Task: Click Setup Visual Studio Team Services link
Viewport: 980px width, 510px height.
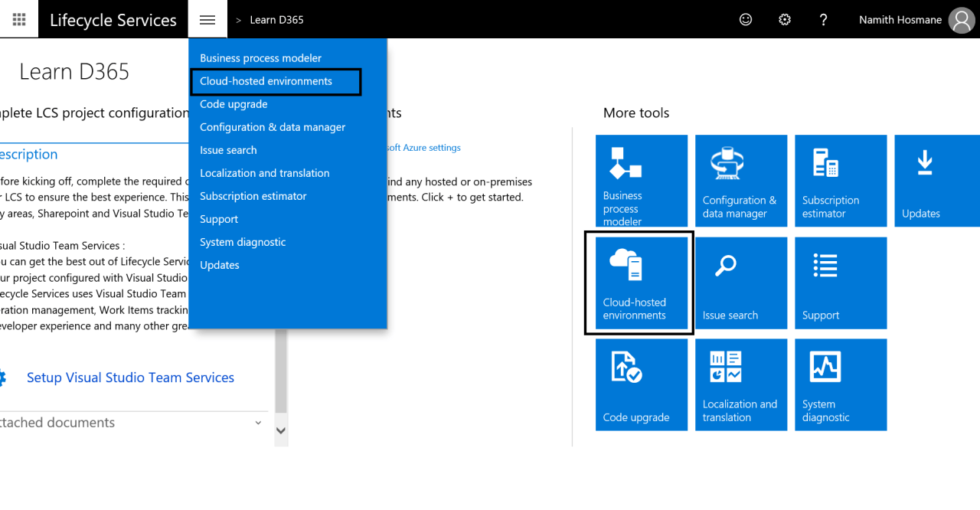Action: (x=130, y=377)
